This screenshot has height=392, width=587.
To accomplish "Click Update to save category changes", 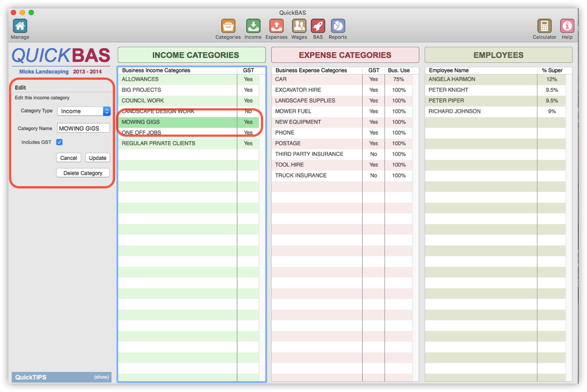I will (x=97, y=157).
